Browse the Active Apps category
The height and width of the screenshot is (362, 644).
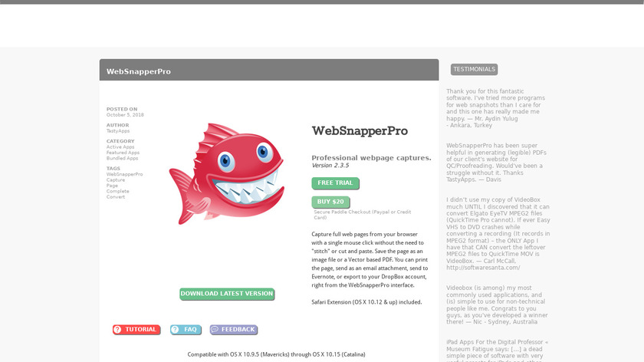pyautogui.click(x=120, y=147)
